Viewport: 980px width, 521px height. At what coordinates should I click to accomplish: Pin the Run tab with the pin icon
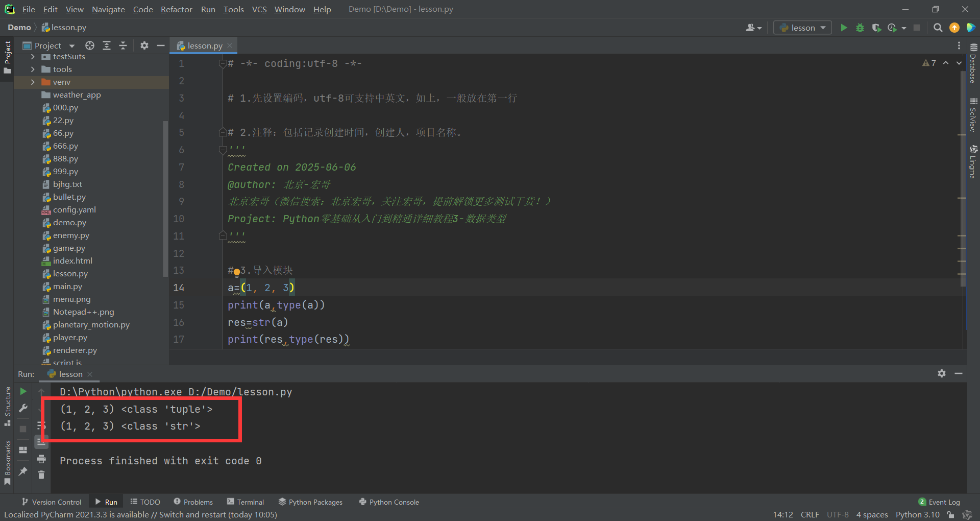pos(23,471)
